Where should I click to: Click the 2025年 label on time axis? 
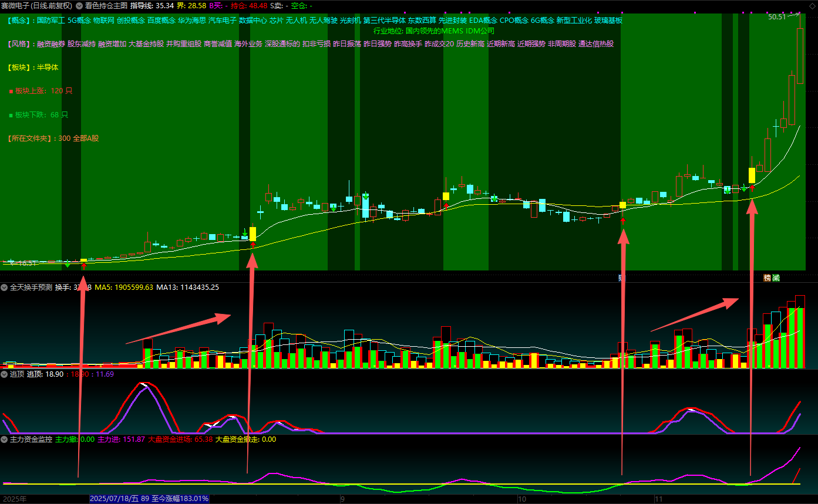point(15,499)
